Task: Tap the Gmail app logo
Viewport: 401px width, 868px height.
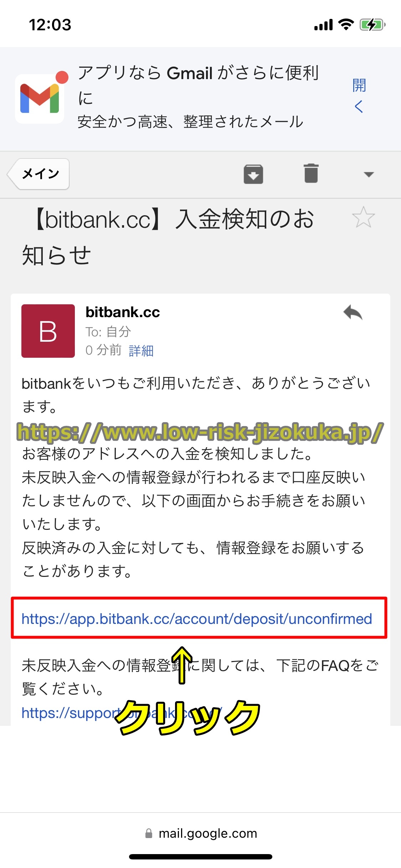Action: [40, 99]
